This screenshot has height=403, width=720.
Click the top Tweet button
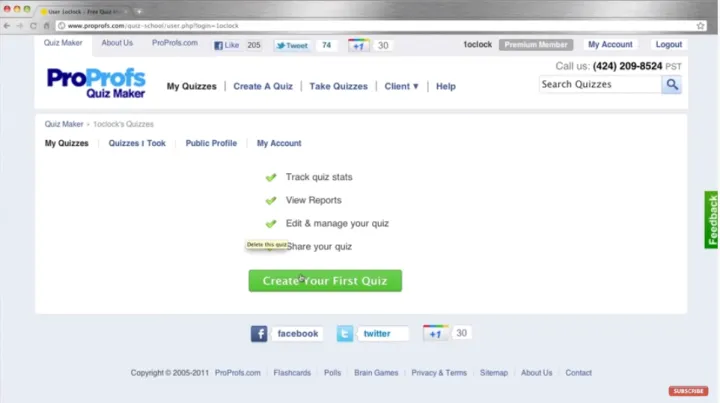tap(292, 45)
